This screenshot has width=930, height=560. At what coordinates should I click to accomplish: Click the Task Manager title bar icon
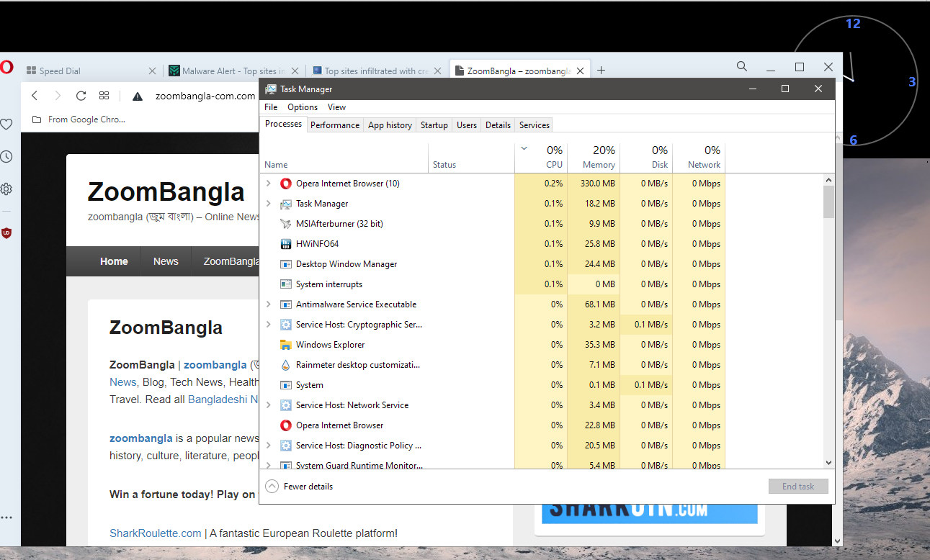point(271,89)
